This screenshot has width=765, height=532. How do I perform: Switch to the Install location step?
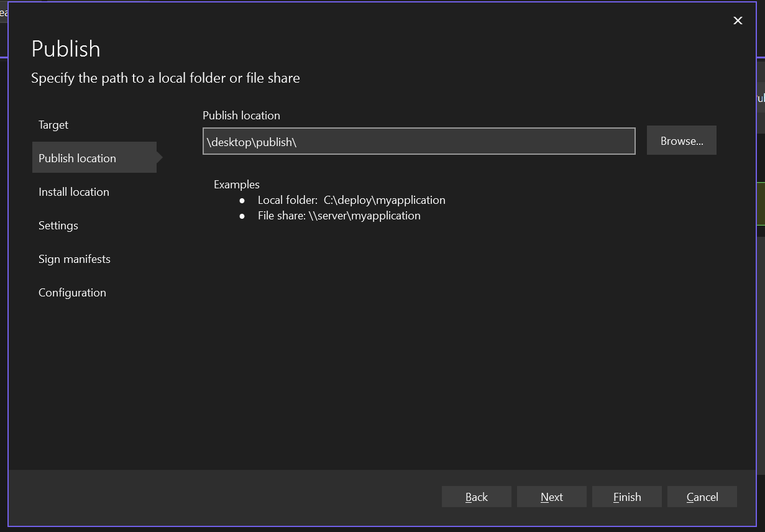73,191
